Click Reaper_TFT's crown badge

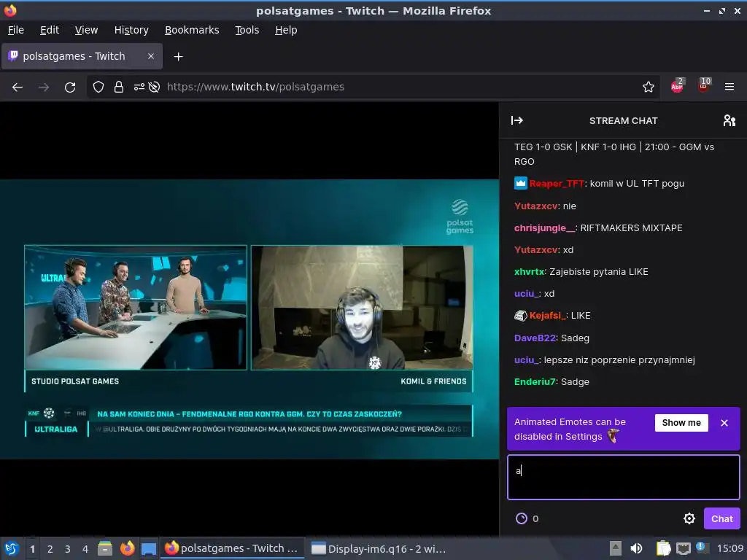521,183
